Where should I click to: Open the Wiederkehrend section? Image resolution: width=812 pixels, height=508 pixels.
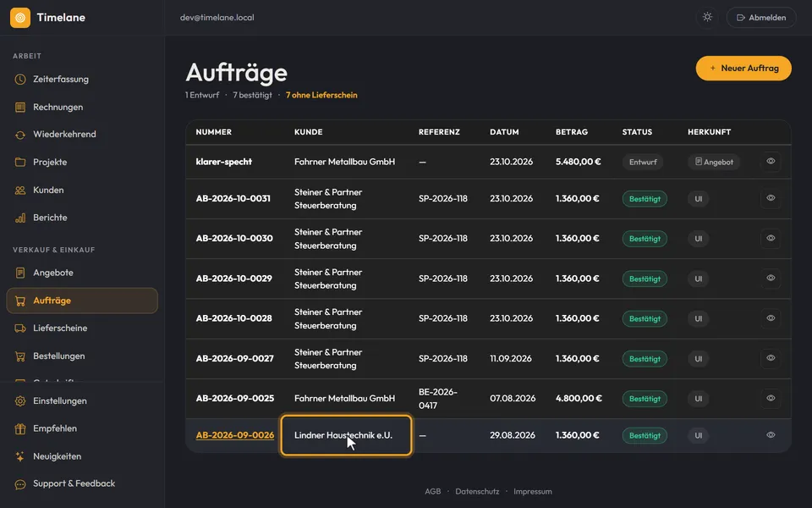coord(82,135)
